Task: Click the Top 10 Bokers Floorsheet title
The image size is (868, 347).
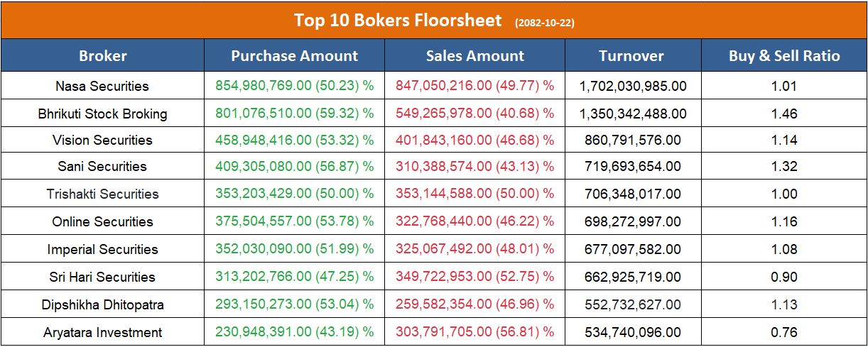Action: point(398,20)
